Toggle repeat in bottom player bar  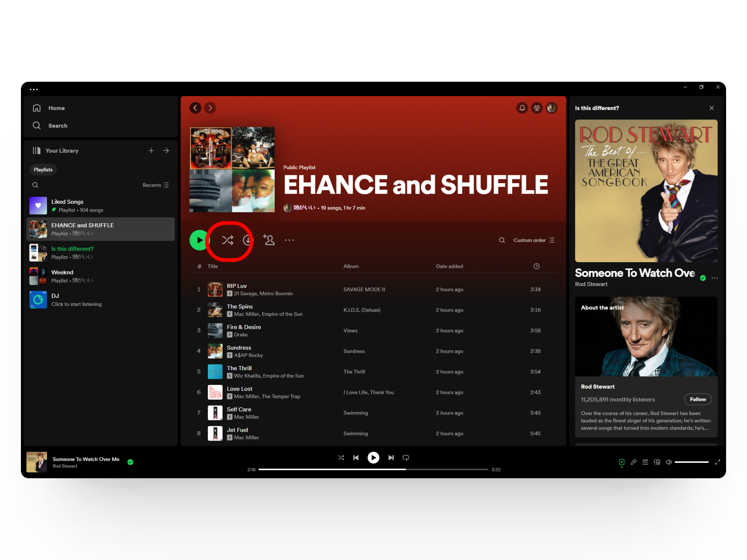pyautogui.click(x=406, y=458)
